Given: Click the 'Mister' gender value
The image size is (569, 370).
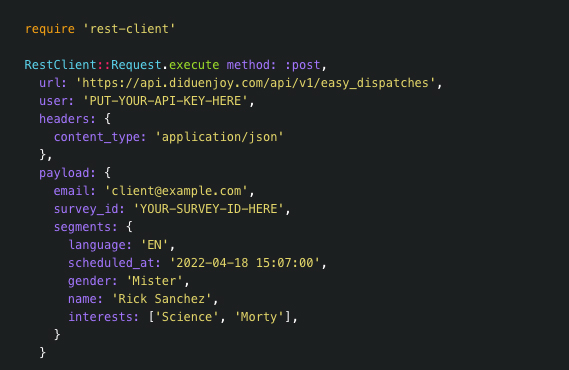Looking at the screenshot, I should click(154, 281).
